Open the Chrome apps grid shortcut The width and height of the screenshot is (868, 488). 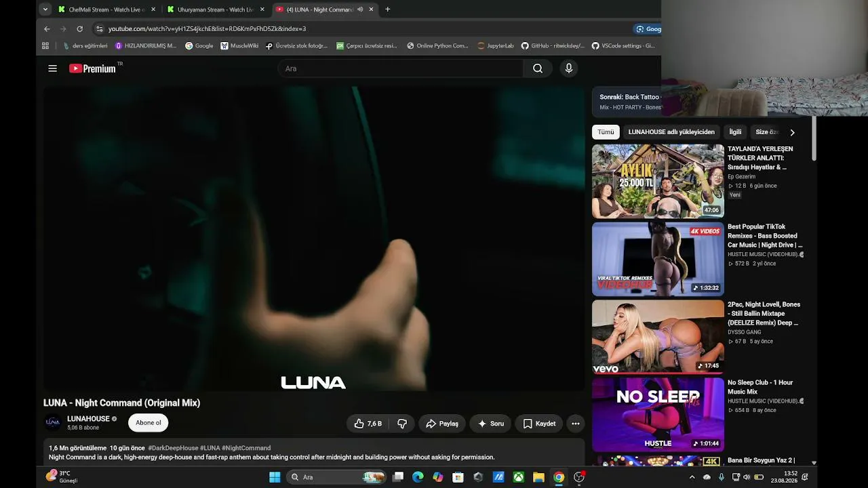45,46
